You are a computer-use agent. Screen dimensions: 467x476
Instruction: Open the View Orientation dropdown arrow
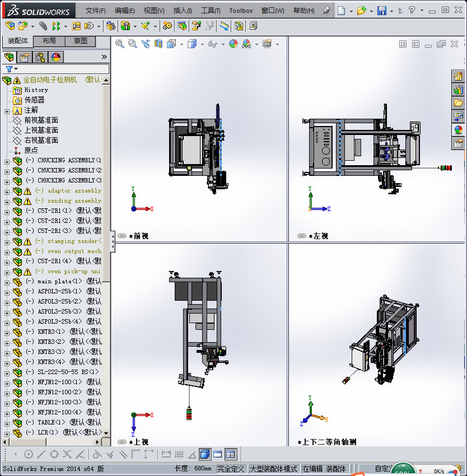point(181,44)
